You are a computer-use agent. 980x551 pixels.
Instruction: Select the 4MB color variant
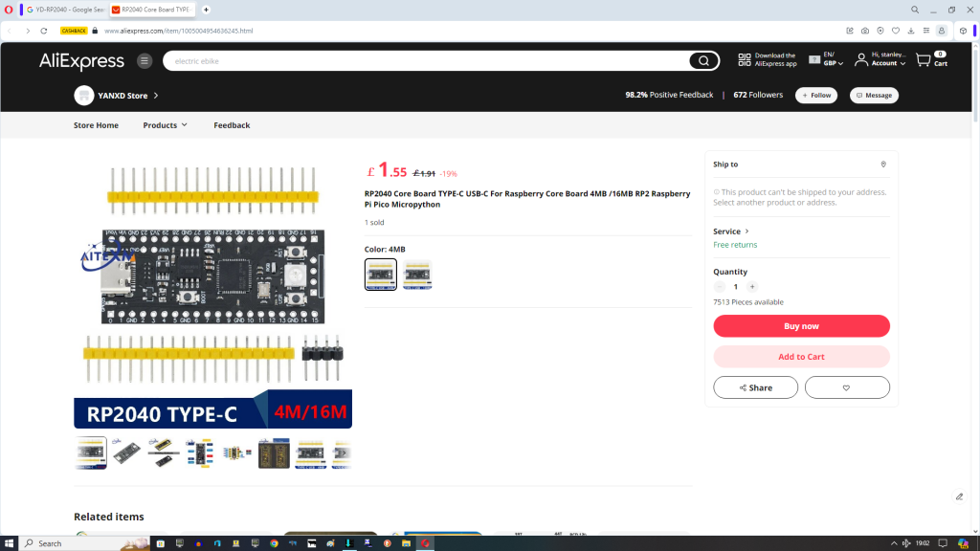pyautogui.click(x=381, y=275)
